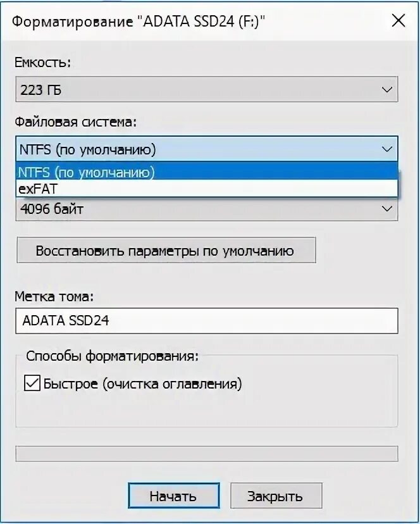Viewport: 420px width, 524px height.
Task: Open the capacity chevron beside 223 ГБ
Action: (387, 90)
